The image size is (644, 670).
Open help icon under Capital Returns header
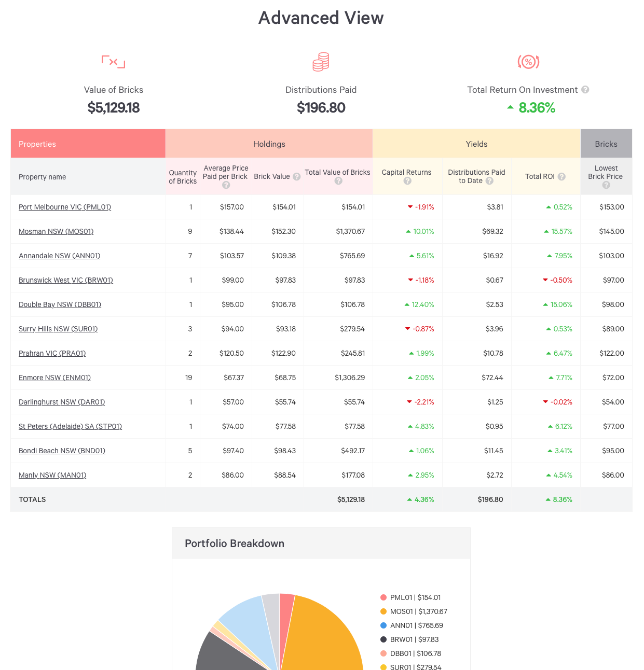pos(407,181)
